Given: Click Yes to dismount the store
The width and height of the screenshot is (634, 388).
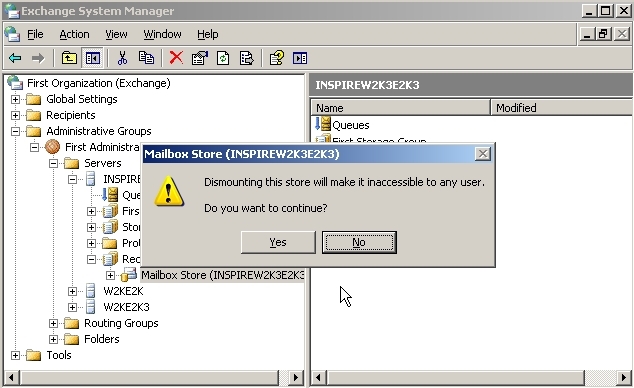Looking at the screenshot, I should click(x=278, y=242).
